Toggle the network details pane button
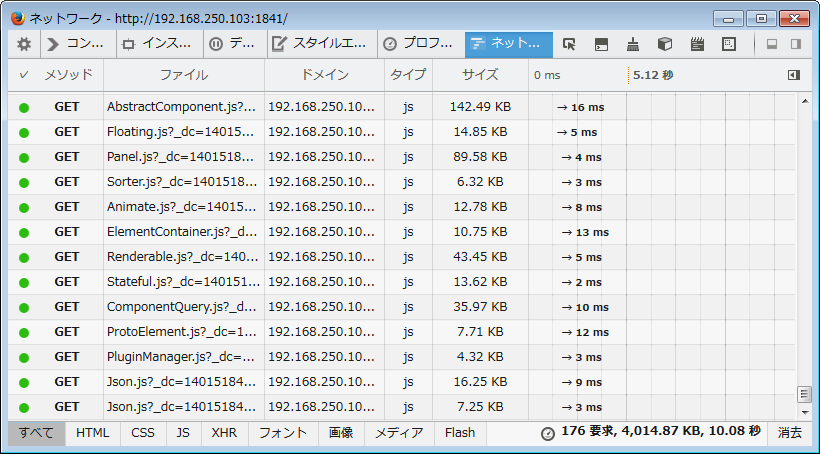 coord(793,75)
